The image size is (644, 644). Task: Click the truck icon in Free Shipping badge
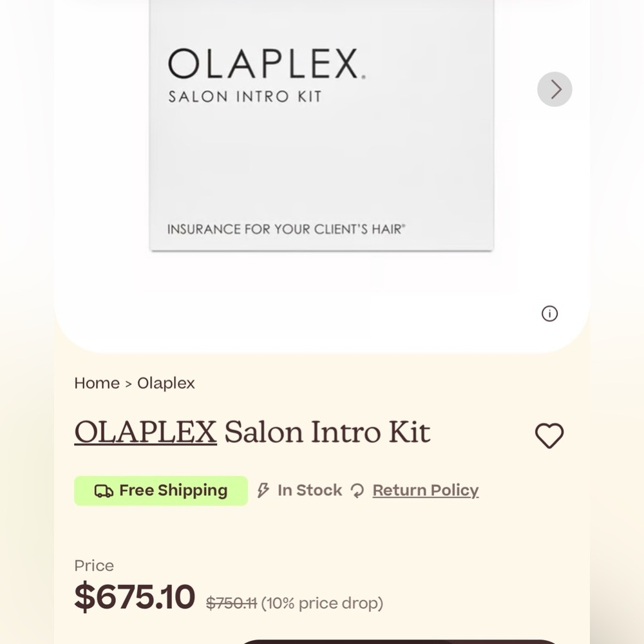(104, 490)
